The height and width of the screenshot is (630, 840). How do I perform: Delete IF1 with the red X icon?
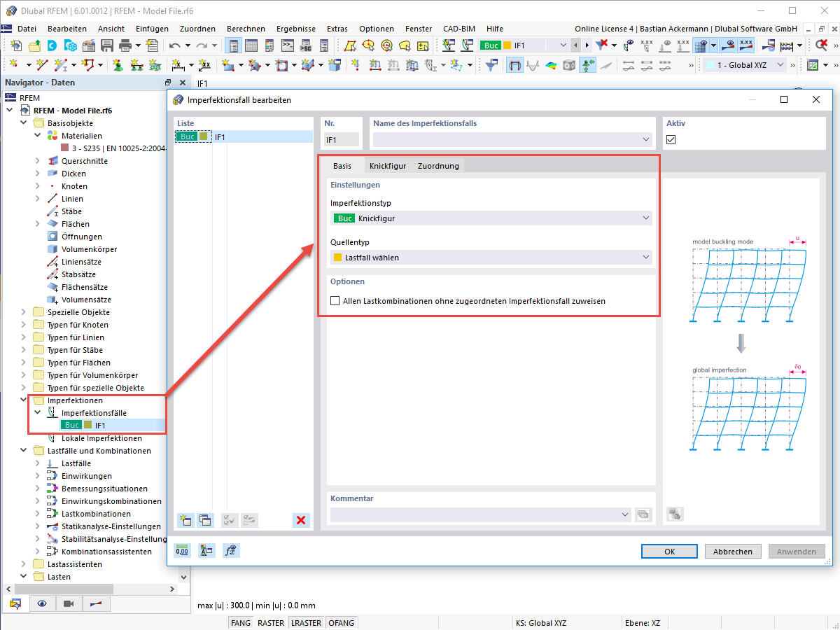coord(301,520)
